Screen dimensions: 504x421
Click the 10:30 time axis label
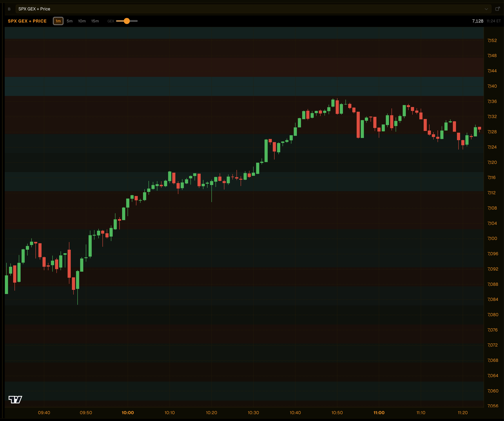coord(253,413)
